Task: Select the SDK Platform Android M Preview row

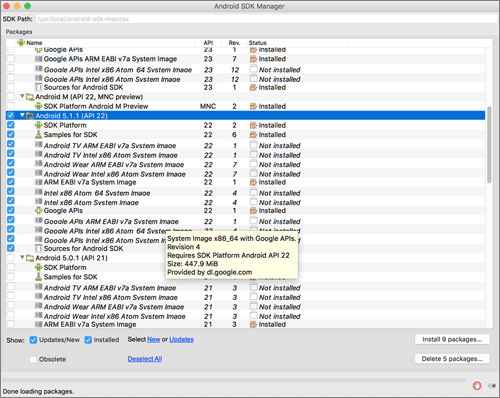Action: [x=245, y=106]
